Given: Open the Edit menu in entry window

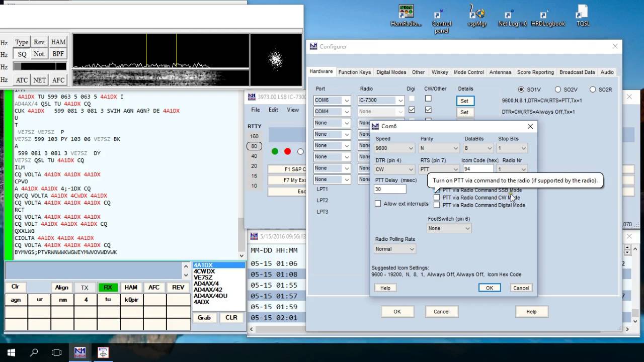Looking at the screenshot, I should tap(273, 110).
